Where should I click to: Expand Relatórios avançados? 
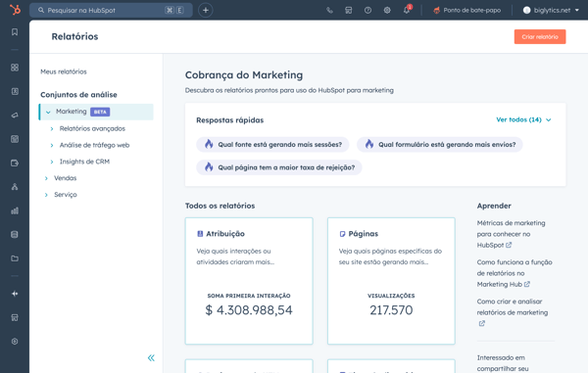coord(52,129)
